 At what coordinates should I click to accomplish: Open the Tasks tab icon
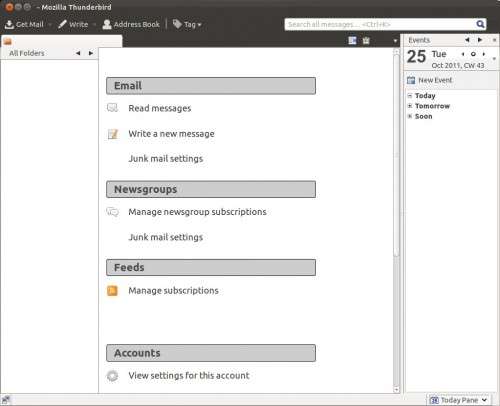coord(366,41)
